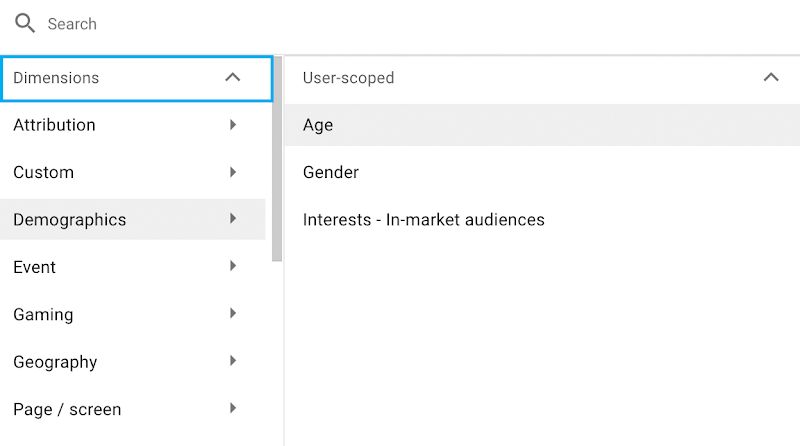Expand the Attribution arrow icon

tap(233, 125)
